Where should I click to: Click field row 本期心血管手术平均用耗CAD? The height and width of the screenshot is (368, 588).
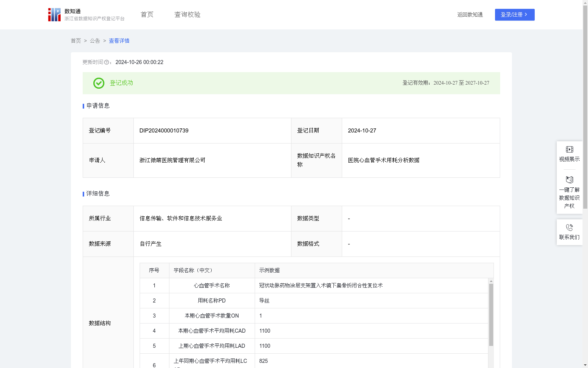212,331
